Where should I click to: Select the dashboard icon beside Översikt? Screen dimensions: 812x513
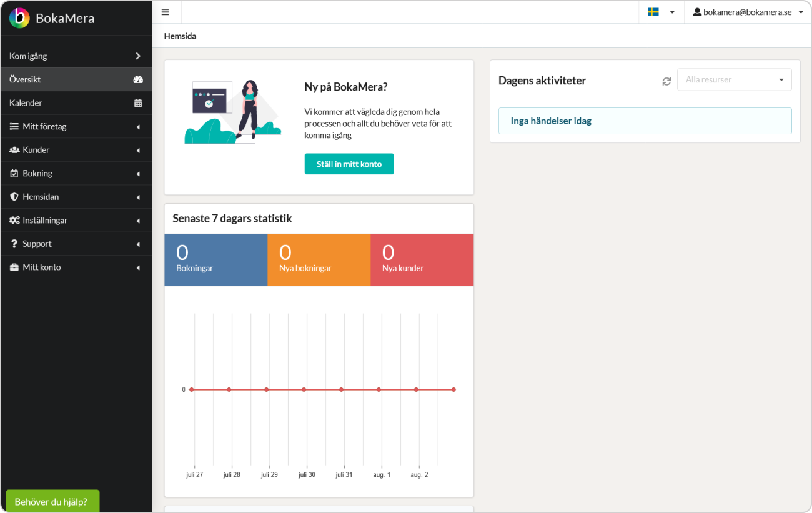coord(139,79)
